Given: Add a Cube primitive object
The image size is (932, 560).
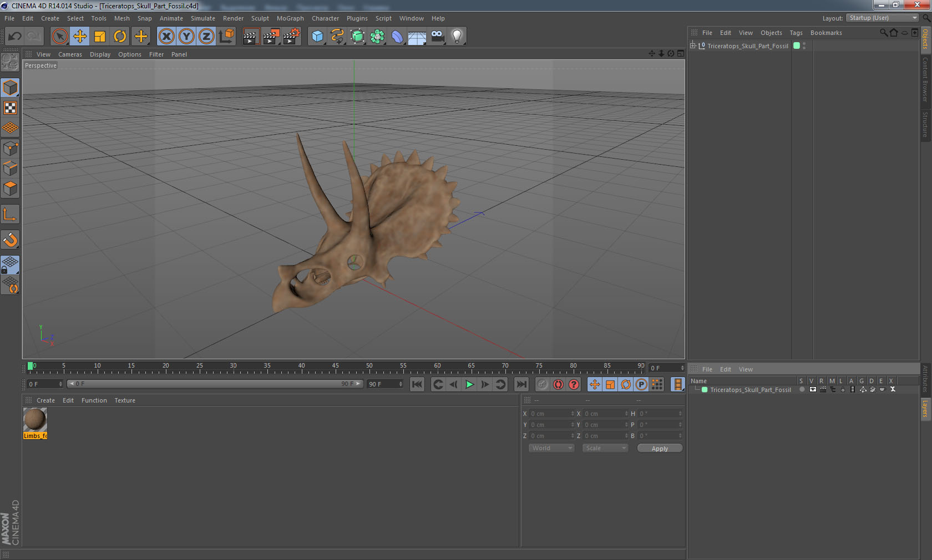Looking at the screenshot, I should (317, 37).
